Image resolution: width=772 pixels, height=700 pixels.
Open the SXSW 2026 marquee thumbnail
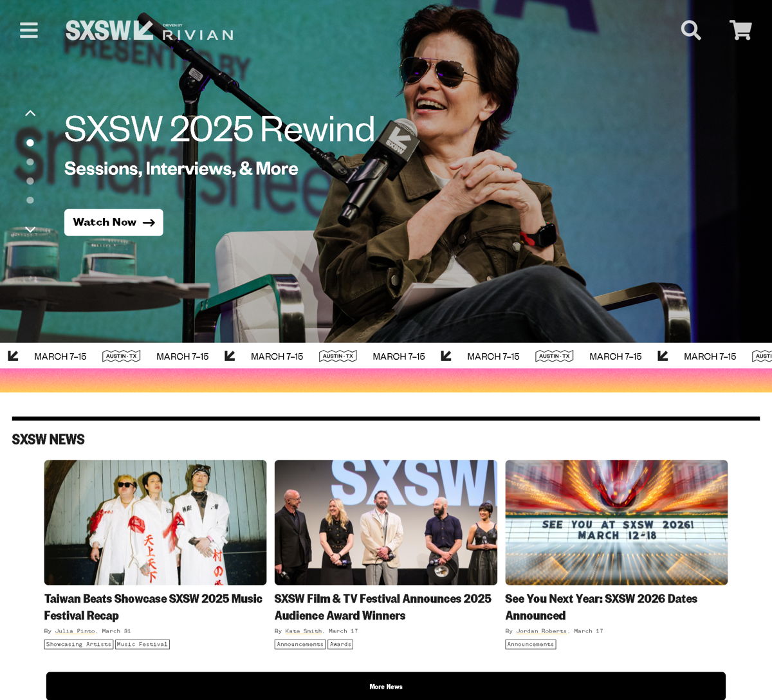(616, 522)
